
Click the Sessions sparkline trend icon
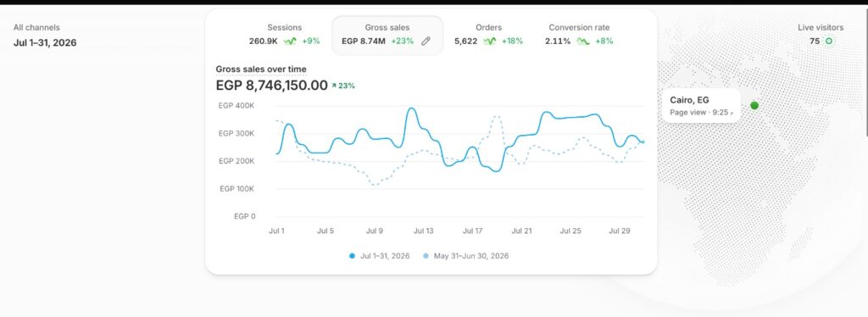(x=290, y=41)
